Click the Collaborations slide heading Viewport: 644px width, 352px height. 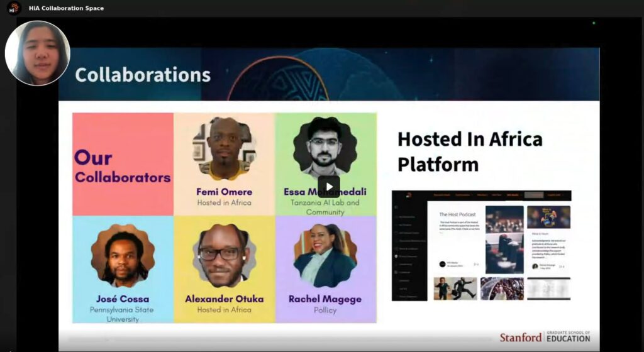[x=143, y=75]
